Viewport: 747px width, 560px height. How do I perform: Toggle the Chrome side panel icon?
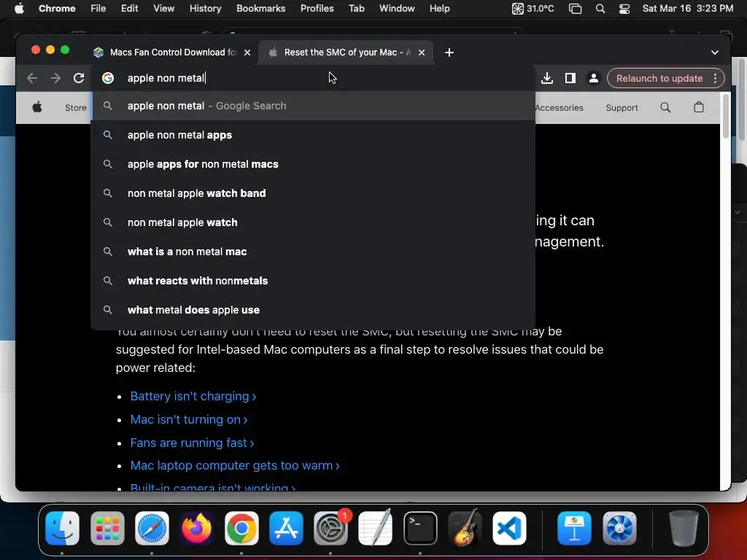pos(570,78)
